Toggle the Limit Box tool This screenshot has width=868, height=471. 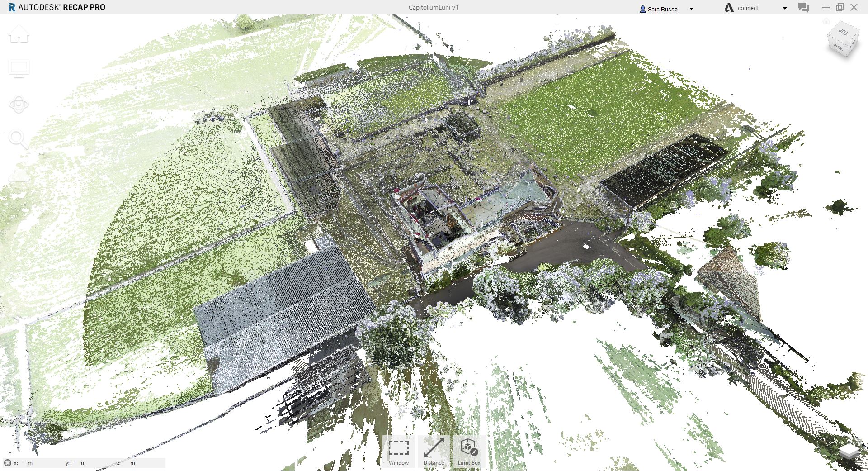coord(469,451)
